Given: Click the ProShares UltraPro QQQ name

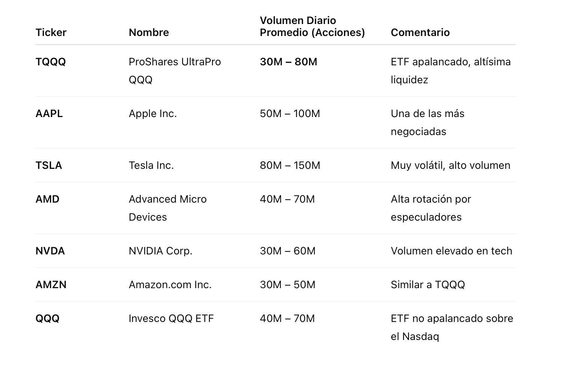Looking at the screenshot, I should click(x=175, y=71).
